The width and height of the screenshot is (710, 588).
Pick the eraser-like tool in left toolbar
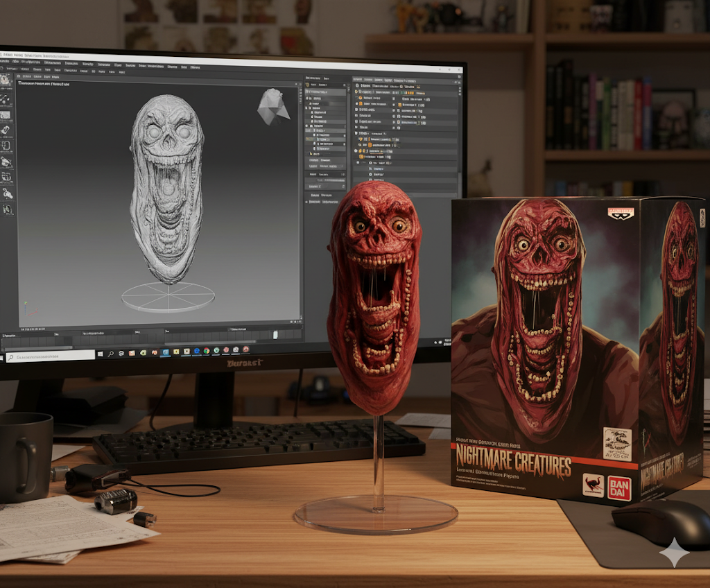point(6,131)
